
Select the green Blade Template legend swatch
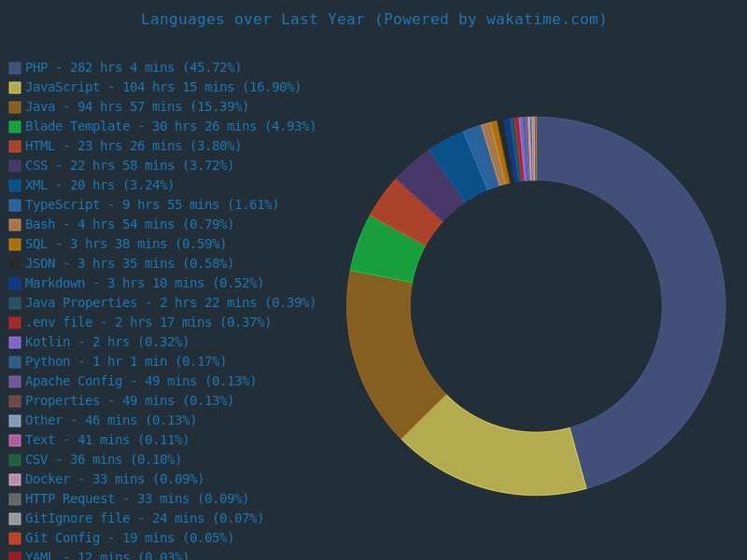[x=15, y=127]
